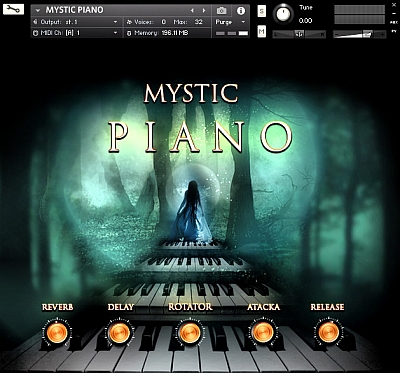Image resolution: width=400 pixels, height=373 pixels.
Task: Click the Max voices value 32
Action: (199, 22)
